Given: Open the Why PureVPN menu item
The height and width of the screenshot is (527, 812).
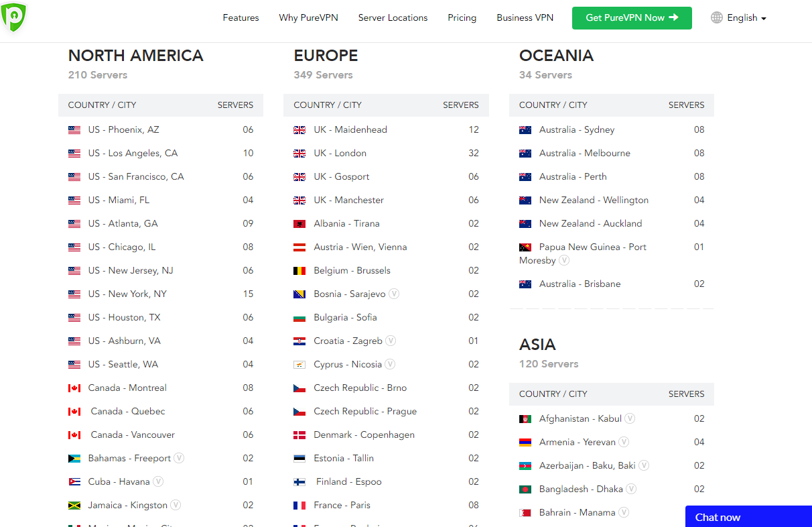Looking at the screenshot, I should tap(309, 18).
